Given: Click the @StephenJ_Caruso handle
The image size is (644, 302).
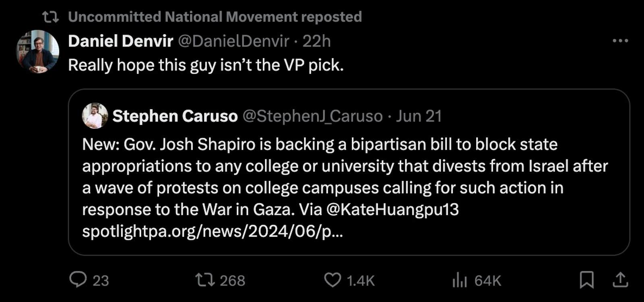Looking at the screenshot, I should coord(312,116).
